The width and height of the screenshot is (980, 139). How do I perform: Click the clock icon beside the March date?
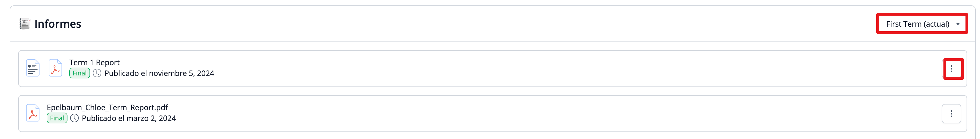74,118
